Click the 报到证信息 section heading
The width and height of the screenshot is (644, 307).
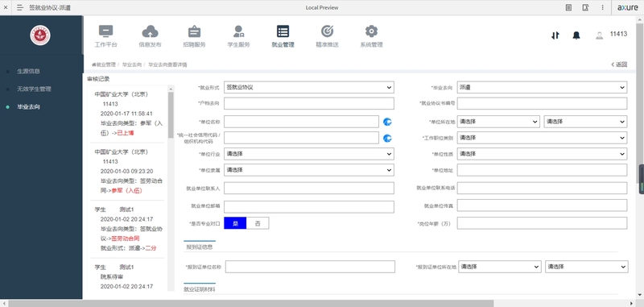point(200,247)
